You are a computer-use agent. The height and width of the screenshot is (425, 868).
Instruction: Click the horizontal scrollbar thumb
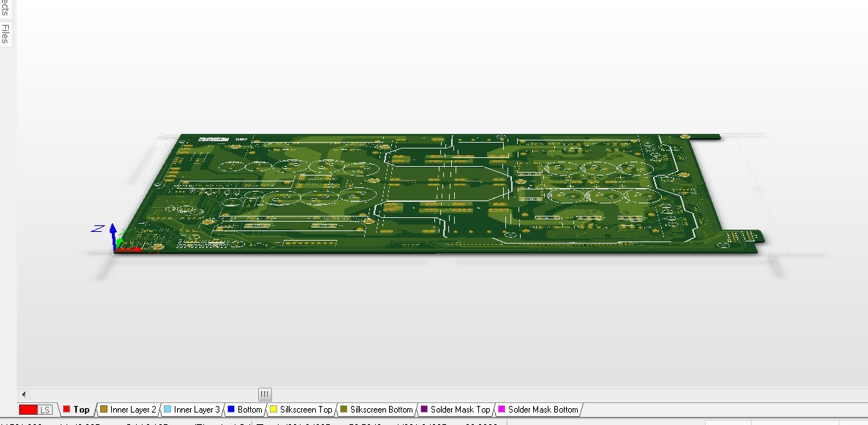pos(265,395)
